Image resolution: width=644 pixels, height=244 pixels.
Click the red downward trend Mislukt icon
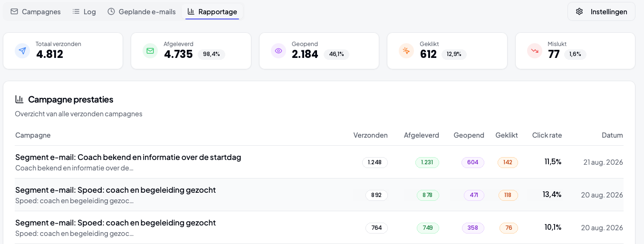tap(535, 51)
